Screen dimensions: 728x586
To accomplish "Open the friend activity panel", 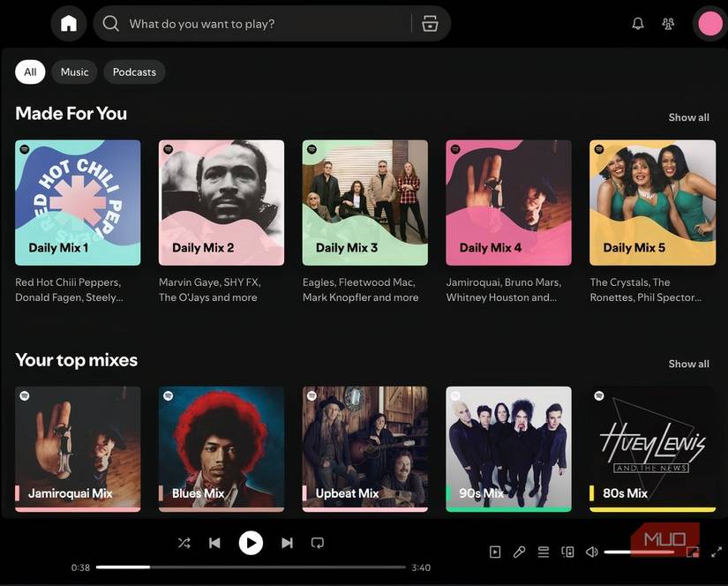I will pyautogui.click(x=668, y=23).
